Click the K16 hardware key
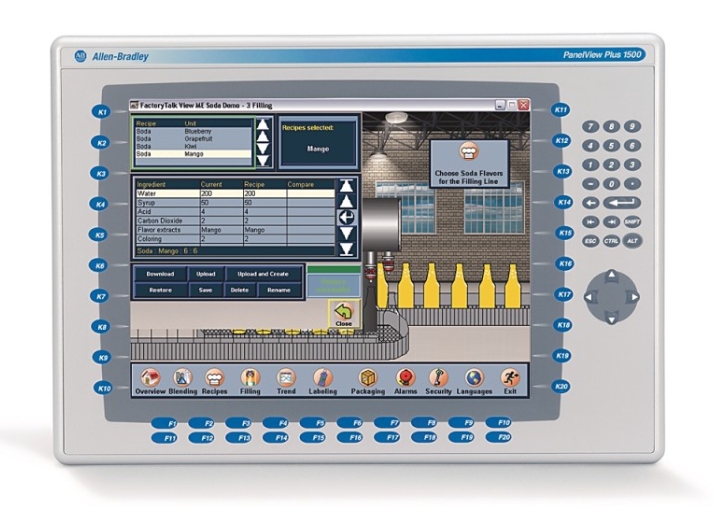This screenshot has height=507, width=714. pyautogui.click(x=565, y=263)
